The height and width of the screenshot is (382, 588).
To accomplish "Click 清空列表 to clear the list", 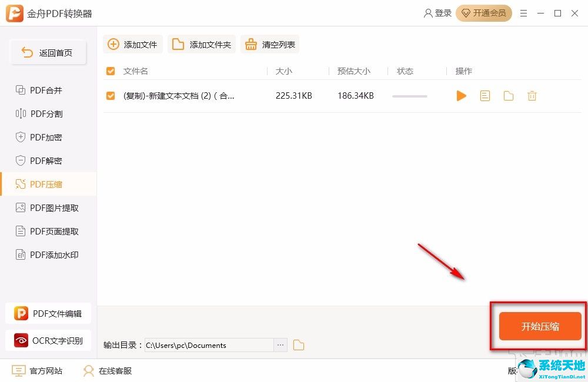I will (270, 43).
